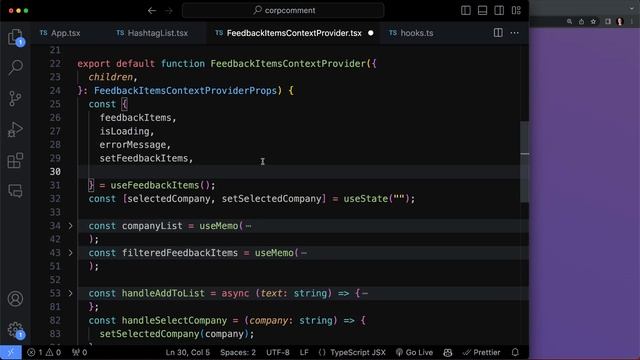Click errorMessage on line 28
The image size is (640, 360).
[x=133, y=144]
